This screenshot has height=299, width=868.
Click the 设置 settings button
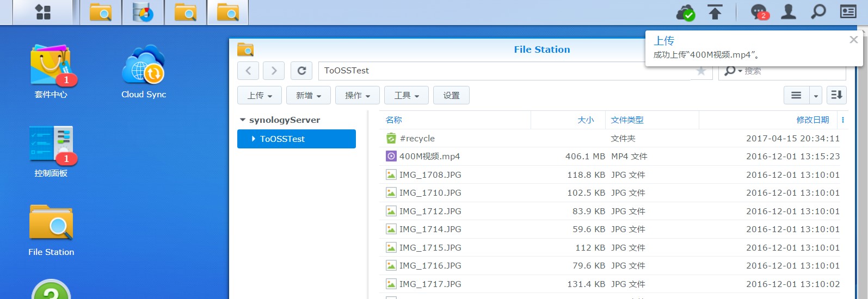[x=451, y=95]
